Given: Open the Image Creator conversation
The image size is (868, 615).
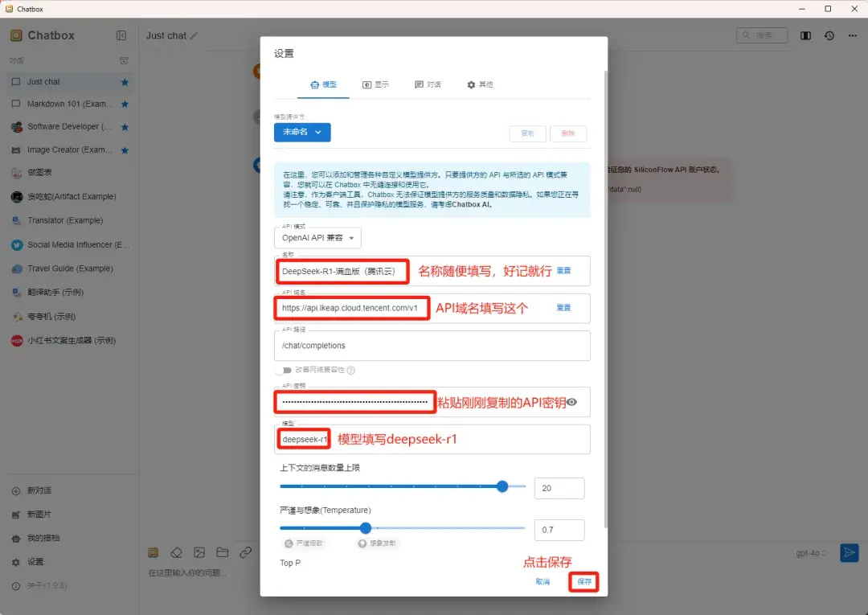Looking at the screenshot, I should click(x=69, y=150).
